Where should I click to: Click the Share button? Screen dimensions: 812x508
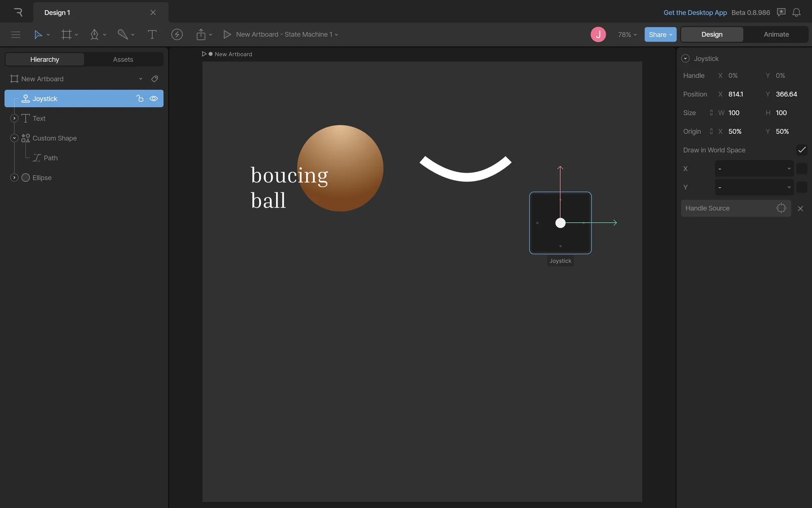(x=660, y=35)
